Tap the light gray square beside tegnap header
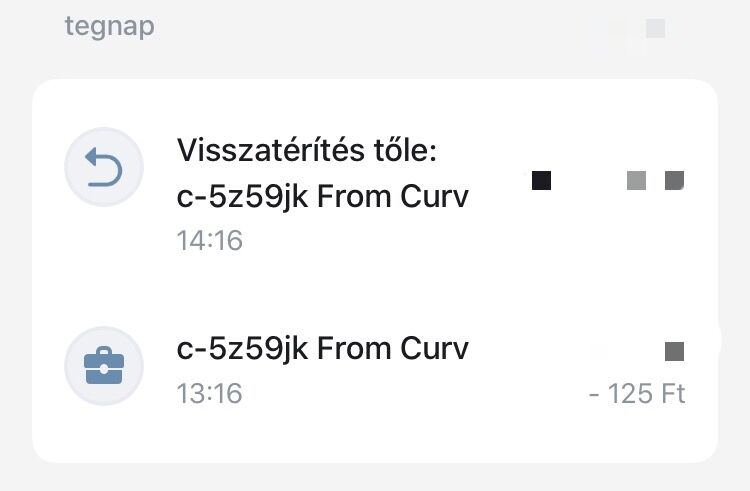Image resolution: width=750 pixels, height=491 pixels. [x=655, y=28]
